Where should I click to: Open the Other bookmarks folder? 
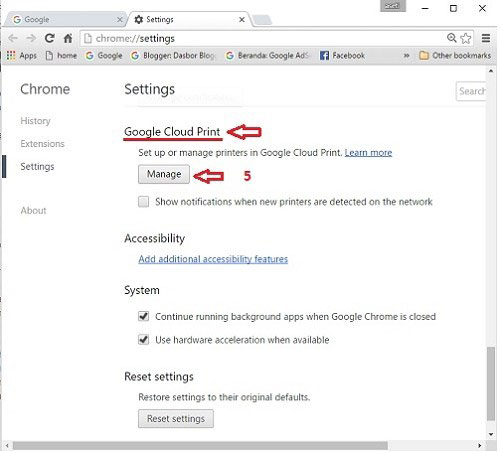(x=455, y=55)
